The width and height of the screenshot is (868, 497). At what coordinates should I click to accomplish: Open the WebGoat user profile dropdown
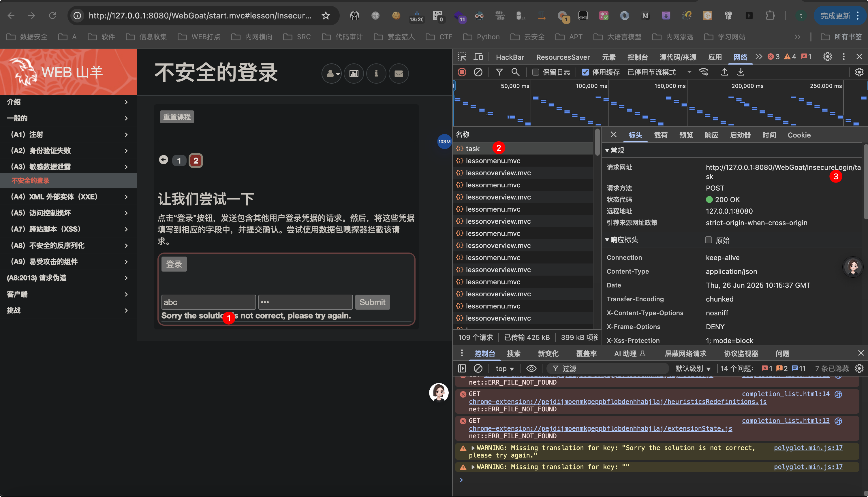point(332,74)
